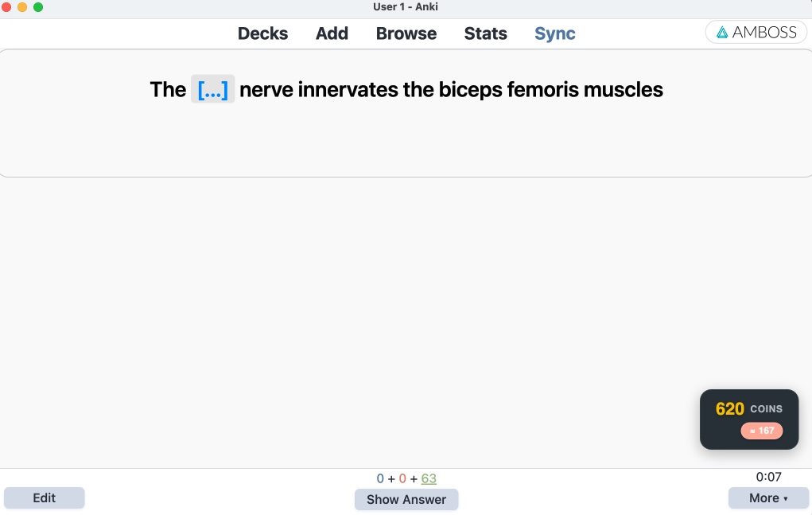This screenshot has width=812, height=515.
Task: Edit the current card
Action: (44, 497)
